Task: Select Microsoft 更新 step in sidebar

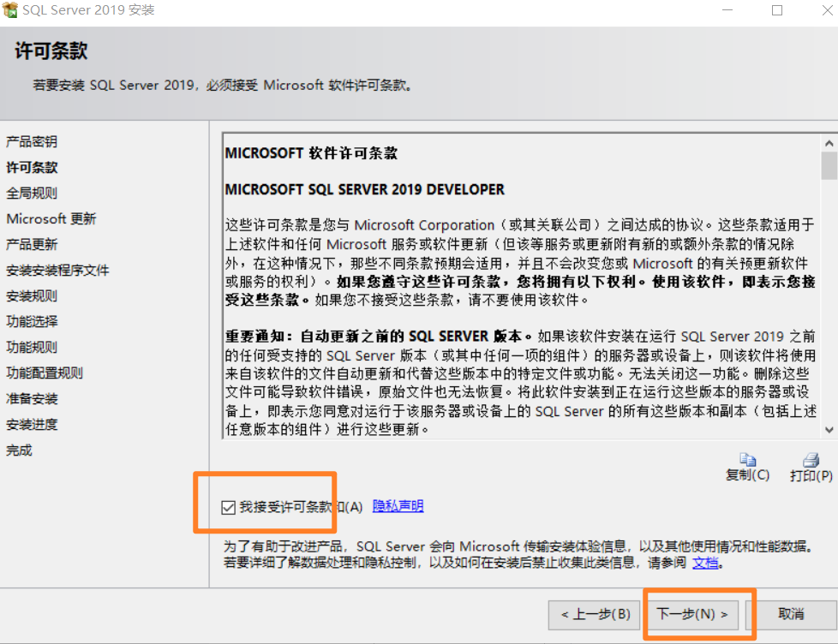Action: (x=51, y=218)
